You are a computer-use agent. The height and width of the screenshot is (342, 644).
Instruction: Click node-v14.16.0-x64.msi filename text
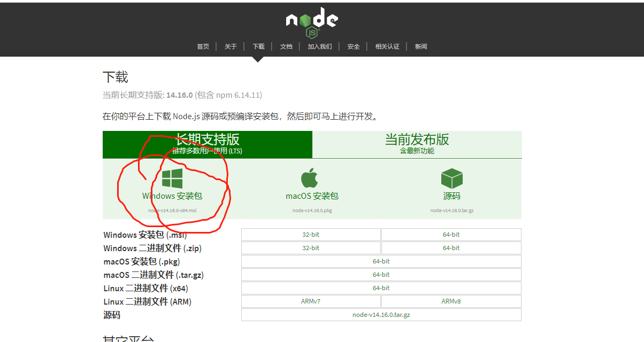pyautogui.click(x=172, y=211)
